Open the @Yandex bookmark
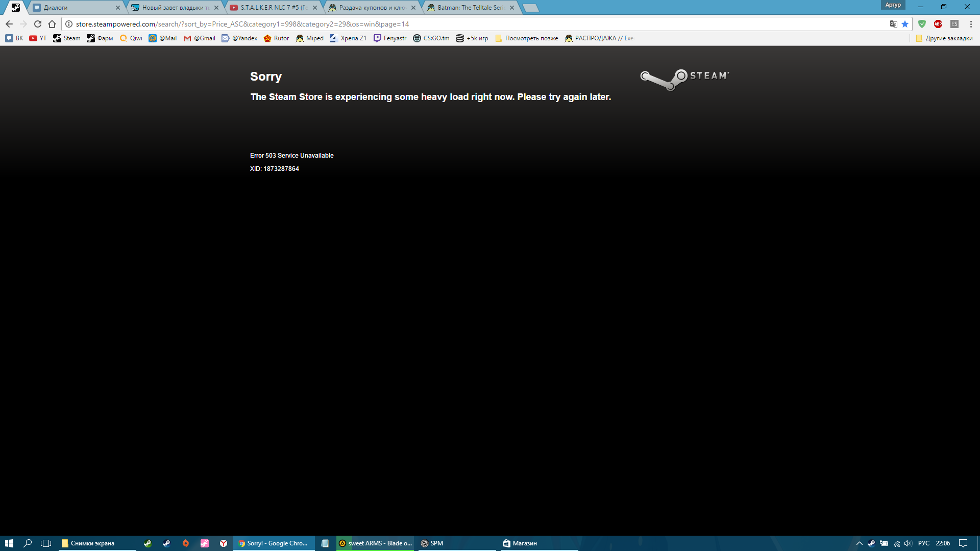Screen dimensions: 980x551 (x=239, y=38)
